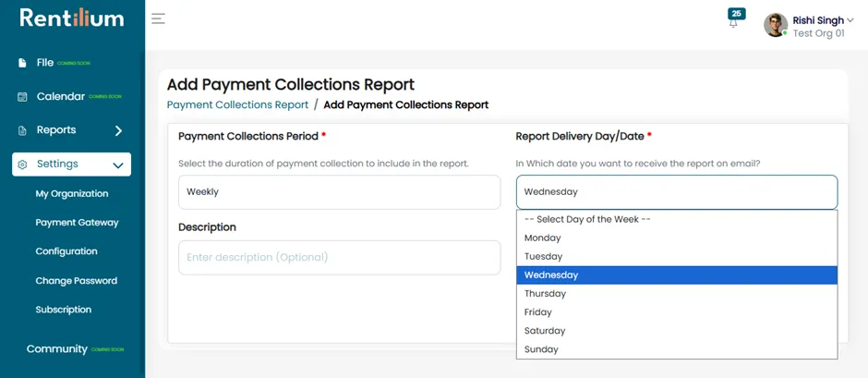Viewport: 868px width, 378px height.
Task: Select the '-- Select Day of the Week --' option
Action: coord(677,219)
